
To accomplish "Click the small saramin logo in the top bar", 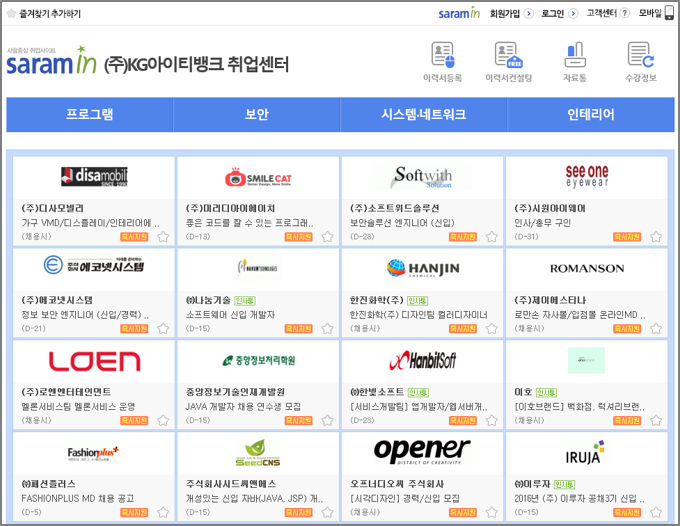I will point(459,13).
